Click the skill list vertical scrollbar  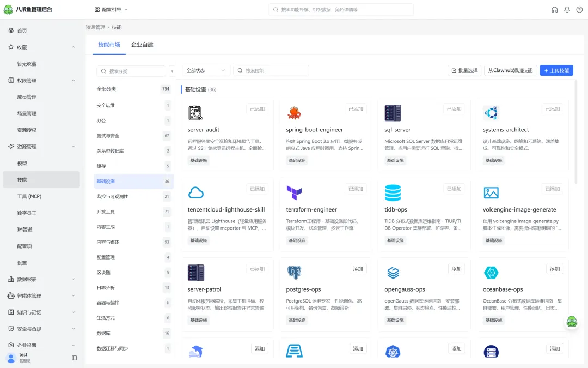coord(575,131)
